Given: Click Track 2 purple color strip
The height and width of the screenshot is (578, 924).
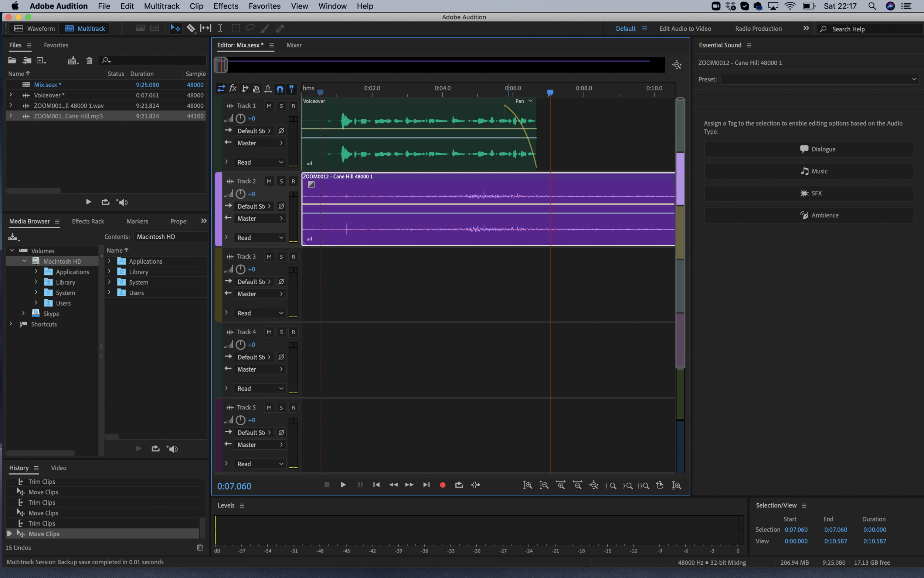Looking at the screenshot, I should pyautogui.click(x=218, y=209).
